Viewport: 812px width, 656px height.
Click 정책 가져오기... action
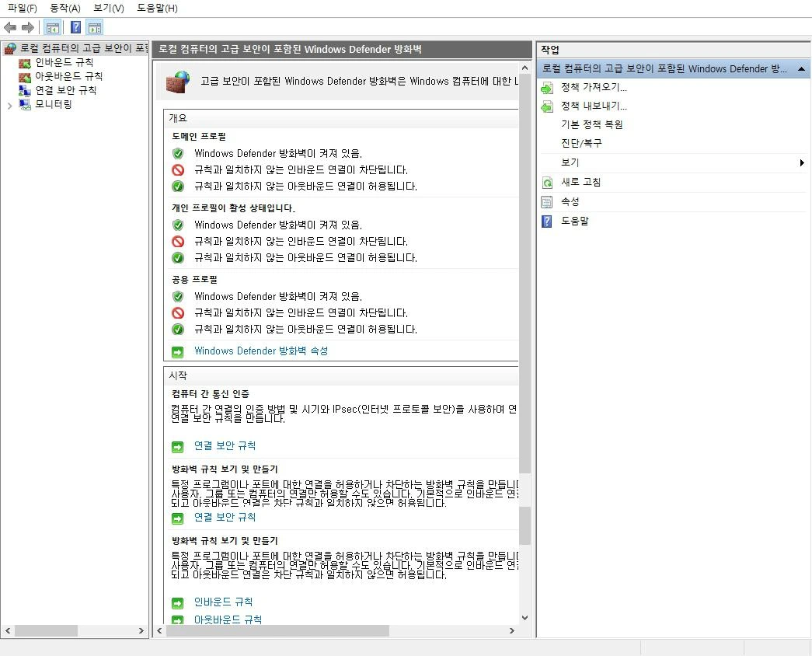coord(594,87)
